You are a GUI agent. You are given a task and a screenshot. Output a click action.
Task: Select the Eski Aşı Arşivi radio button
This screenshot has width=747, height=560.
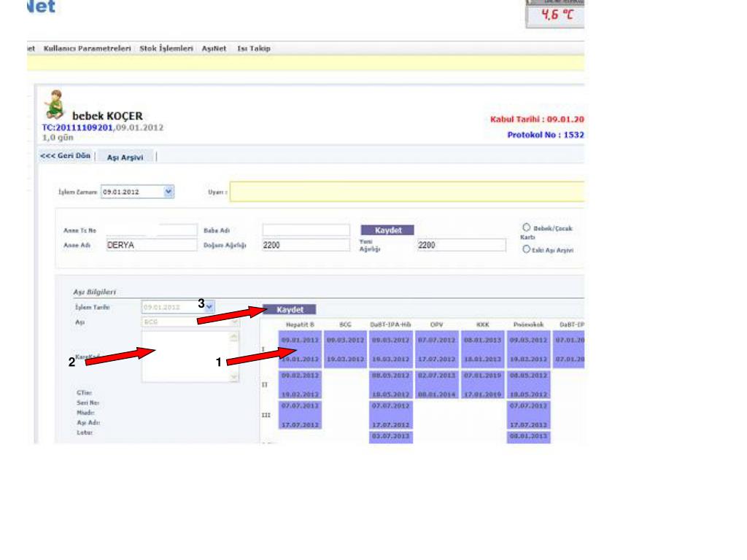[x=526, y=249]
